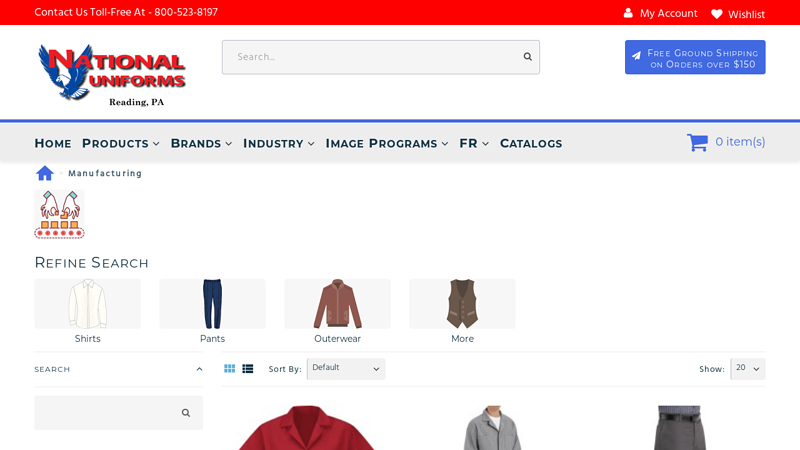Click the Wishlist link text
Image resolution: width=800 pixels, height=450 pixels.
[x=746, y=14]
